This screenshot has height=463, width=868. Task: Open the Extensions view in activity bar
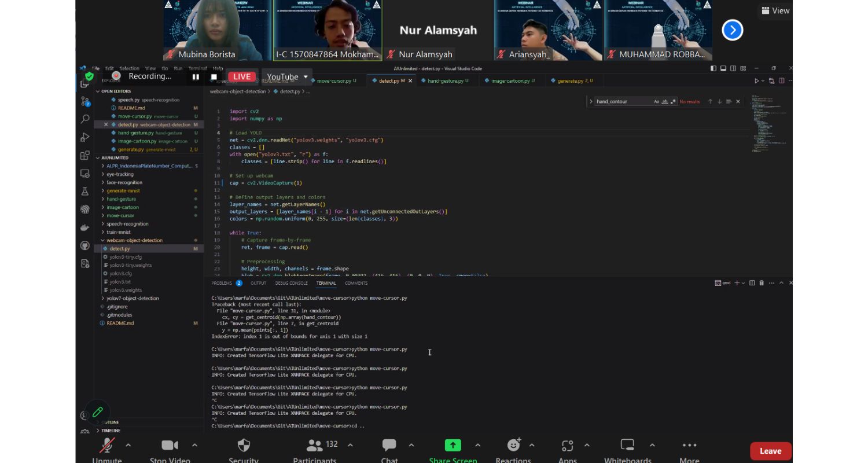click(85, 156)
